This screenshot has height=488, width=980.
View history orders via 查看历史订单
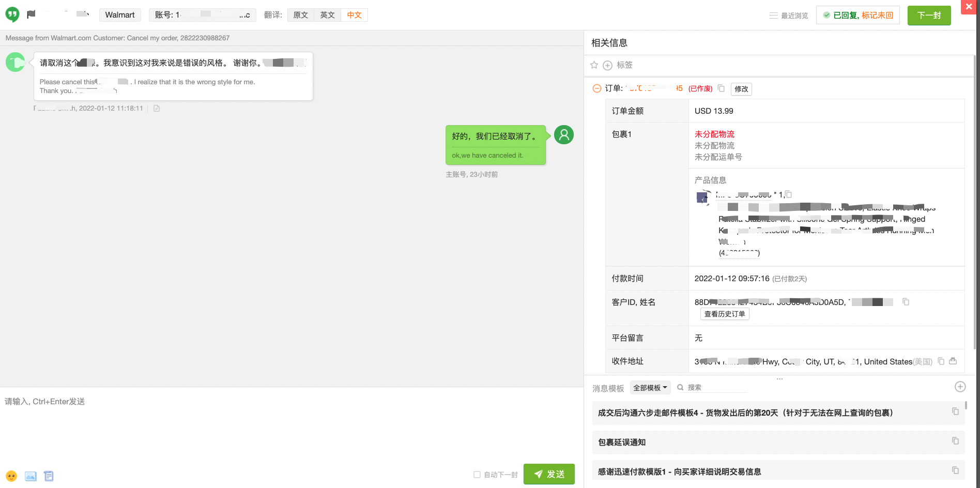[x=724, y=314]
